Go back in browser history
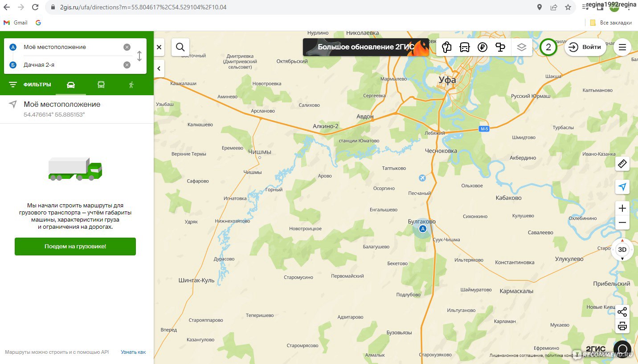 [x=7, y=7]
